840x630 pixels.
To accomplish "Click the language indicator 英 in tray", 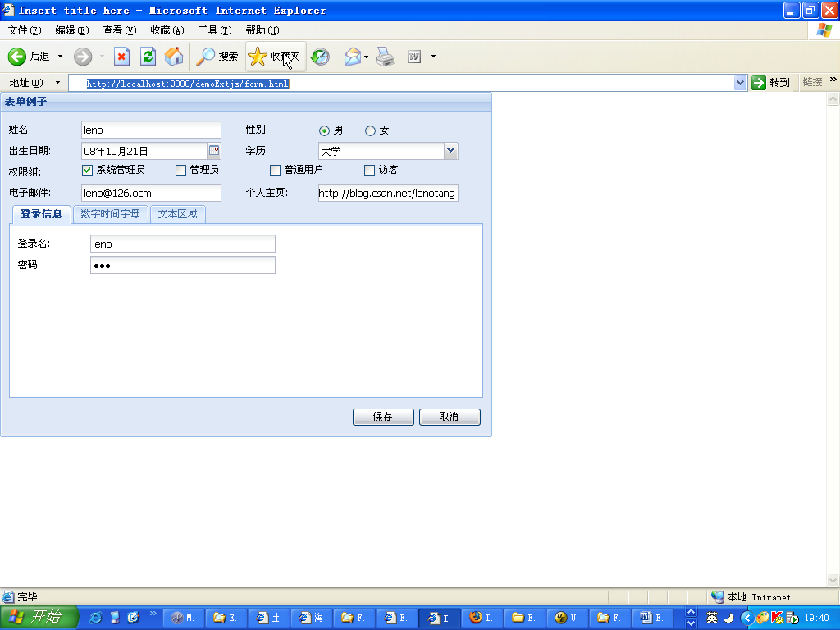I will pyautogui.click(x=711, y=618).
